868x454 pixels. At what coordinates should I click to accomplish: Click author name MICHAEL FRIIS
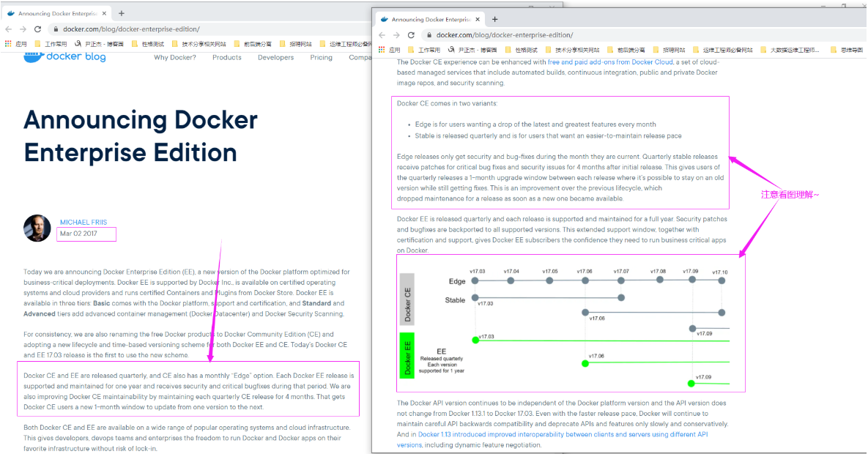tap(84, 222)
